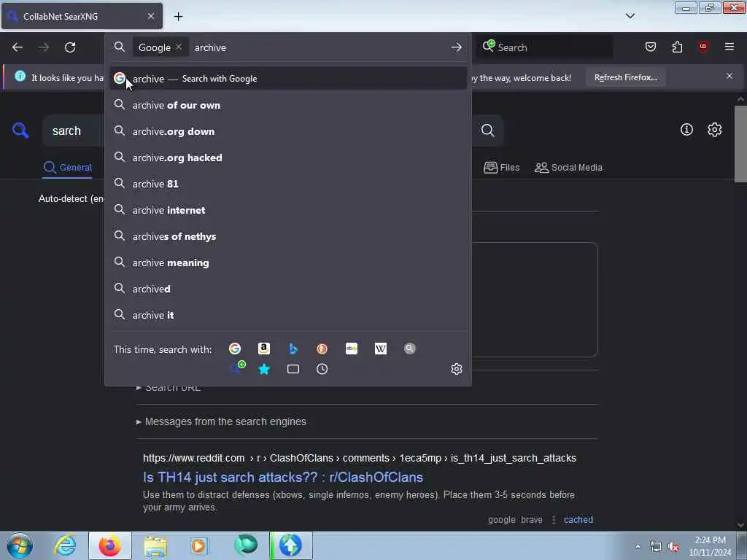Click the muted volume tray icon
The height and width of the screenshot is (560, 747).
click(x=673, y=547)
